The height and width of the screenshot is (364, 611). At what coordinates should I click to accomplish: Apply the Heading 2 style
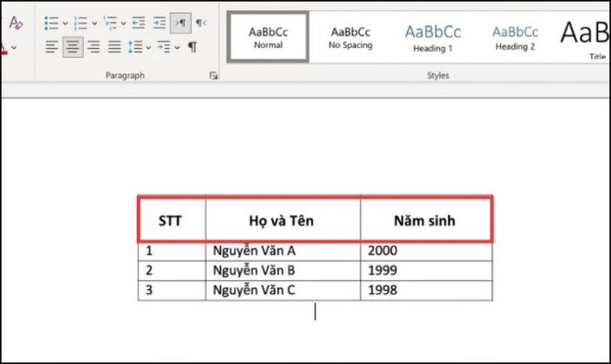click(x=515, y=38)
